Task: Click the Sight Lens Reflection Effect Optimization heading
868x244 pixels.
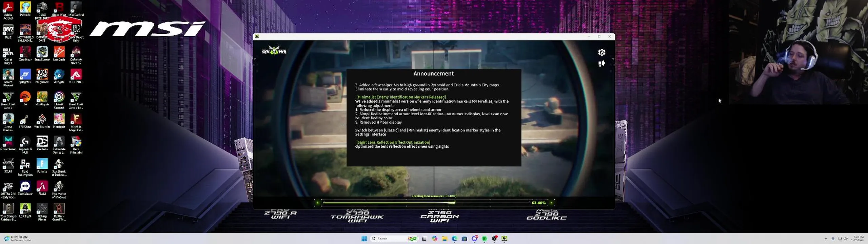Action: (x=393, y=142)
